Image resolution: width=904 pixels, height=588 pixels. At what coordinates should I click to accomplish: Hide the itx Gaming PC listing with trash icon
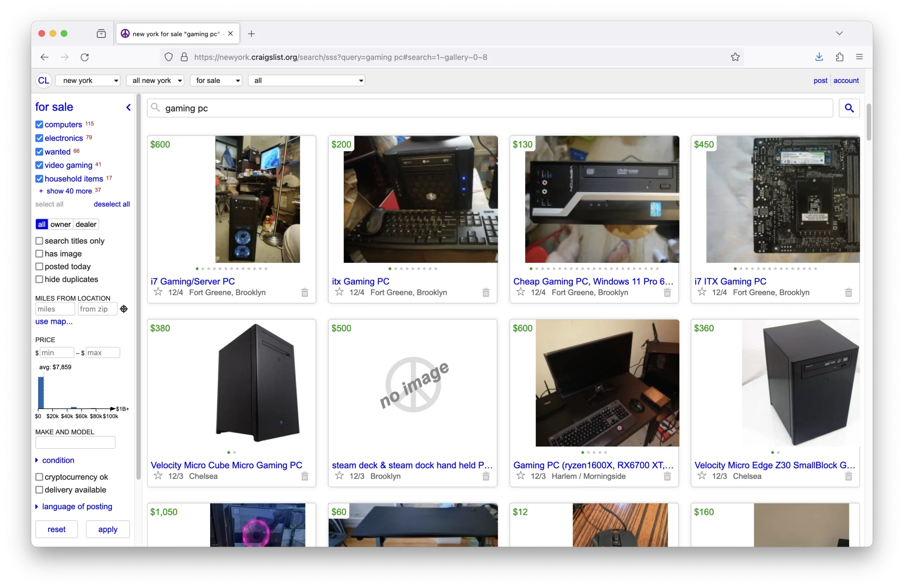[486, 292]
